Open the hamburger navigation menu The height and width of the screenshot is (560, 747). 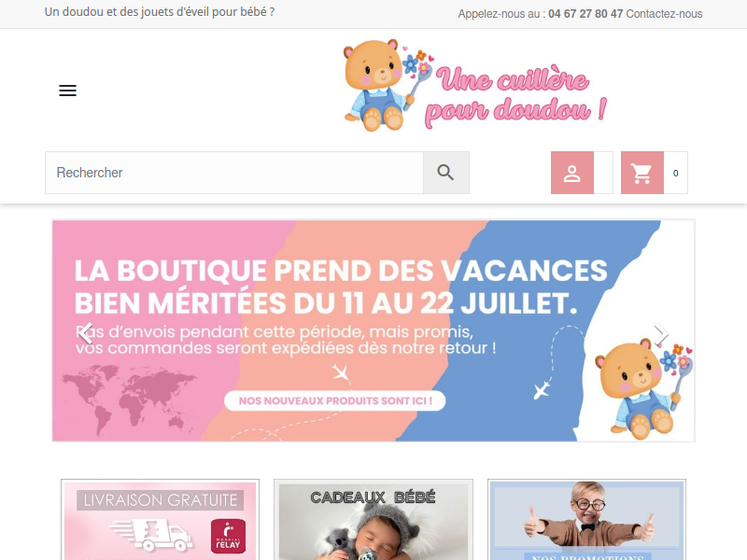click(x=67, y=91)
